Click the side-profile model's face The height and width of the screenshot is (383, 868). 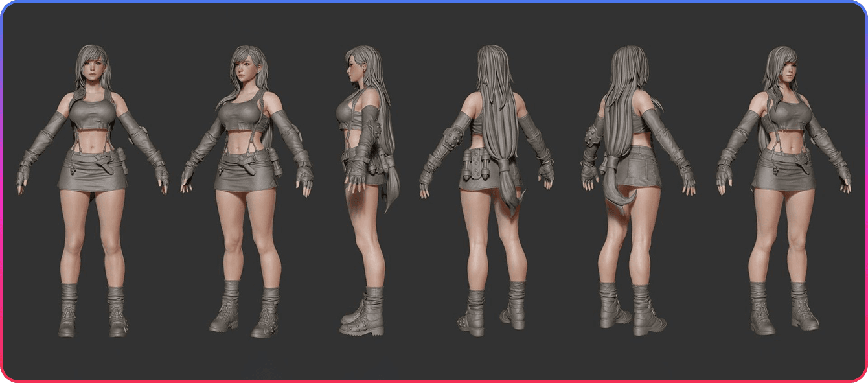[x=354, y=67]
